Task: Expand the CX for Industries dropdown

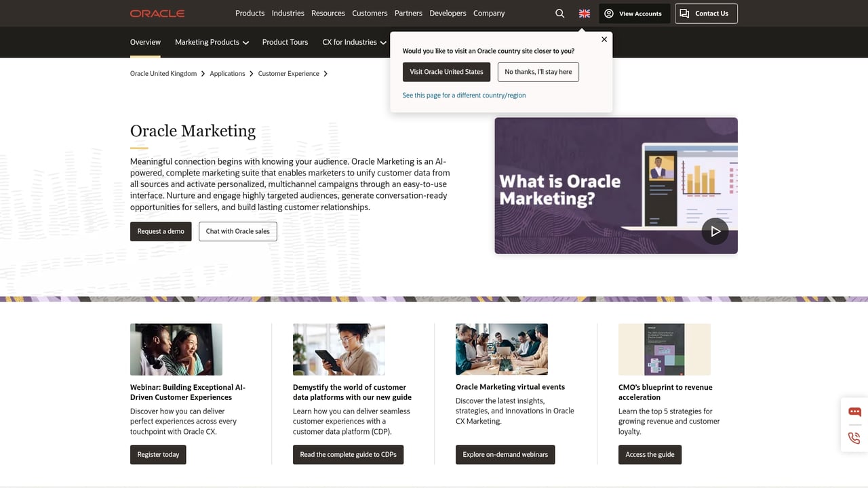Action: [x=353, y=41]
